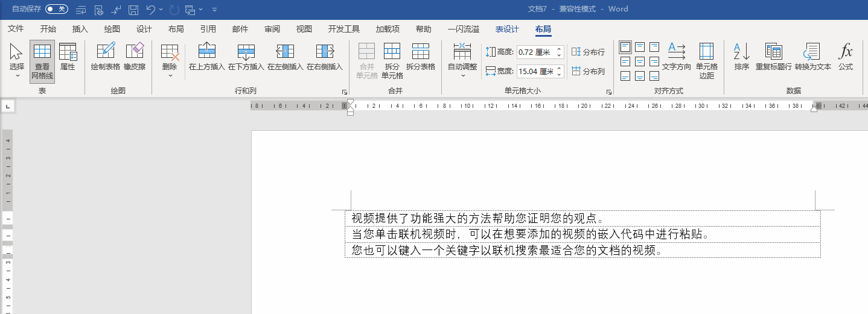The height and width of the screenshot is (314, 868).
Task: Switch to the 审阅 tab
Action: (272, 29)
